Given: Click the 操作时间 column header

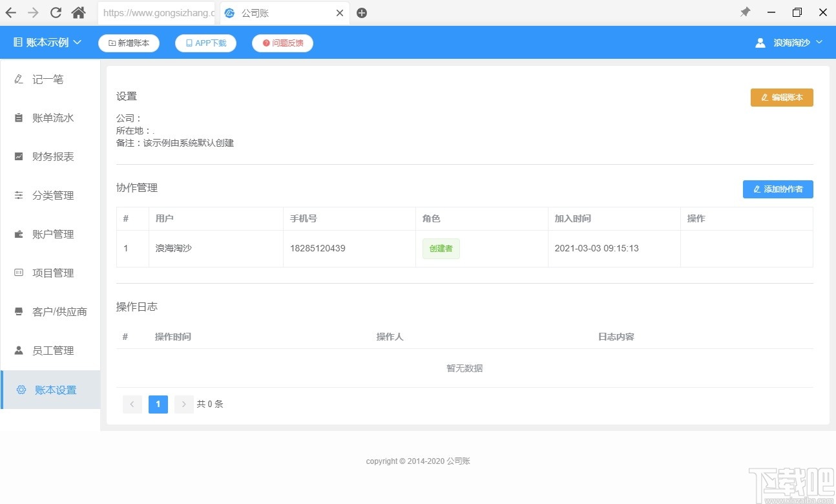Looking at the screenshot, I should (x=173, y=337).
